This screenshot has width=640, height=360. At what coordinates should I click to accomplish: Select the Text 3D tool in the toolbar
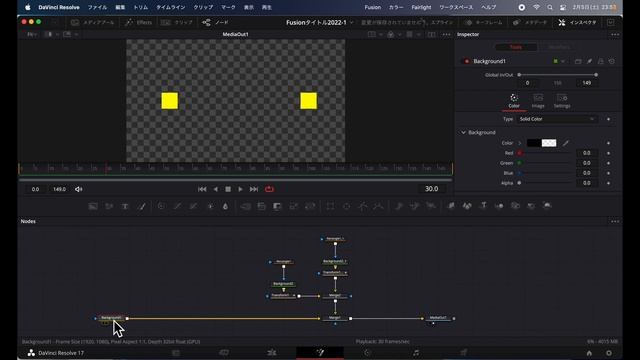[x=483, y=206]
